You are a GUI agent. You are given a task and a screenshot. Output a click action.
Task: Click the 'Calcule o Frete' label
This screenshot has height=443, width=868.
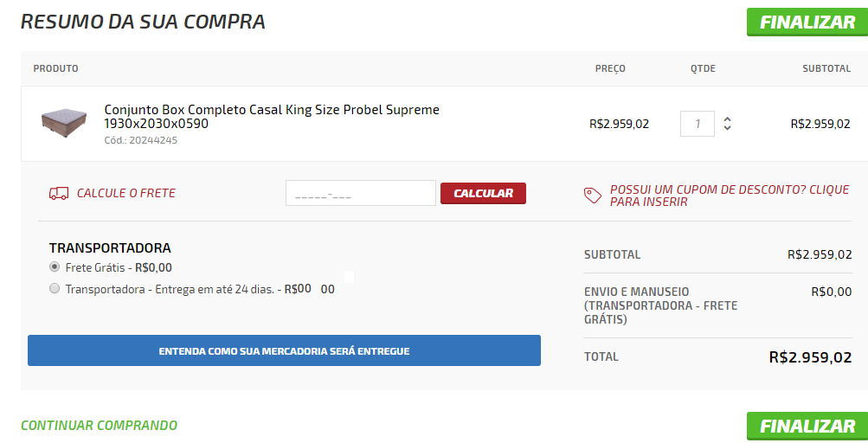click(125, 193)
